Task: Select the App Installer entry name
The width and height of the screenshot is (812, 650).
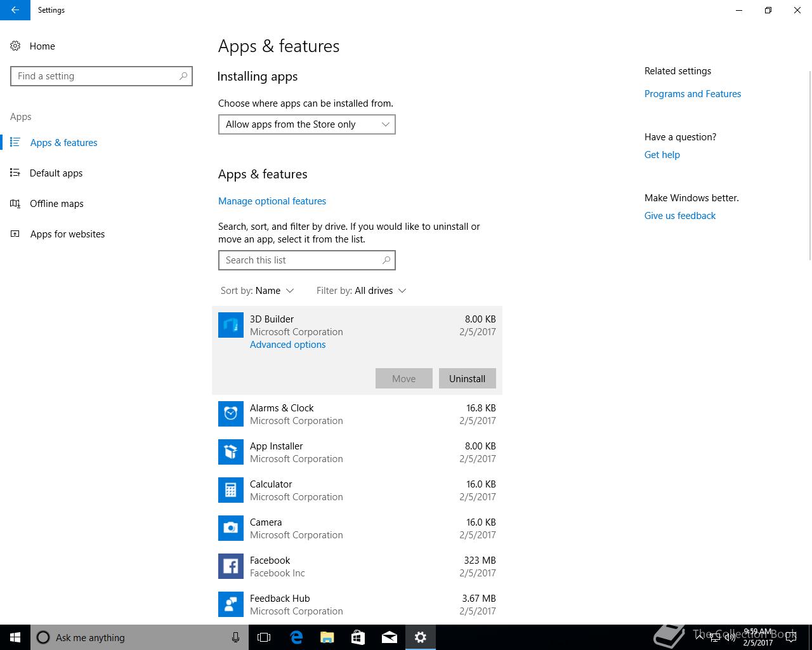Action: [x=277, y=446]
